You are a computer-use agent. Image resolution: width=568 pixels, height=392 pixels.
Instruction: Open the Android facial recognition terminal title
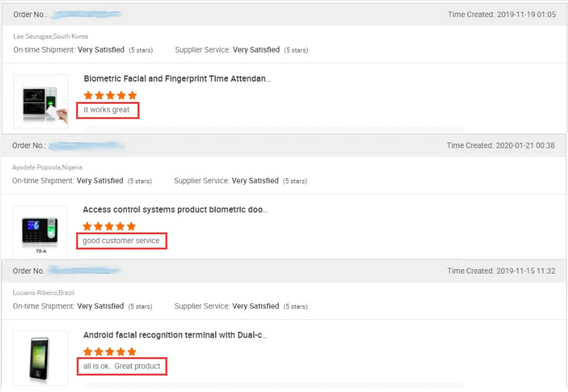pos(176,335)
